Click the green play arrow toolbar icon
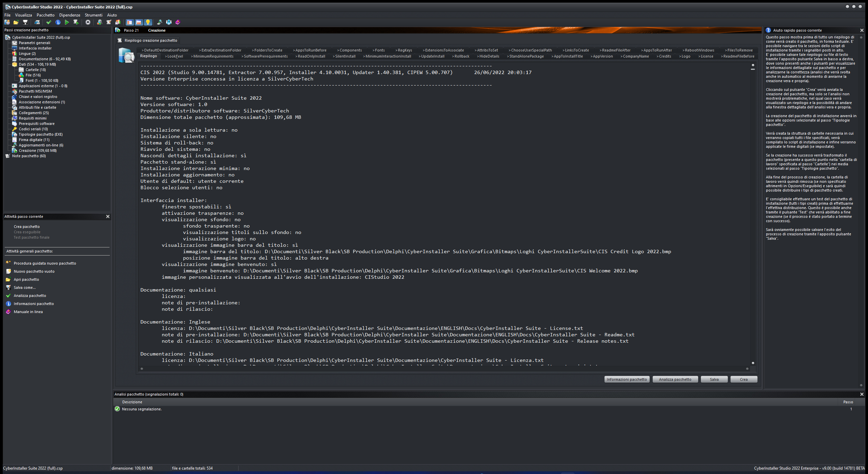This screenshot has width=868, height=474. click(67, 22)
